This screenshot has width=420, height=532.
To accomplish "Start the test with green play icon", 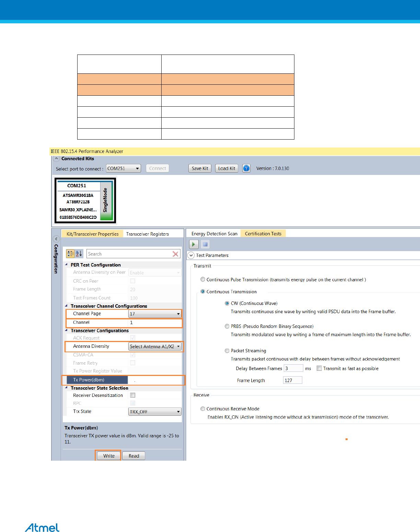I will 194,244.
